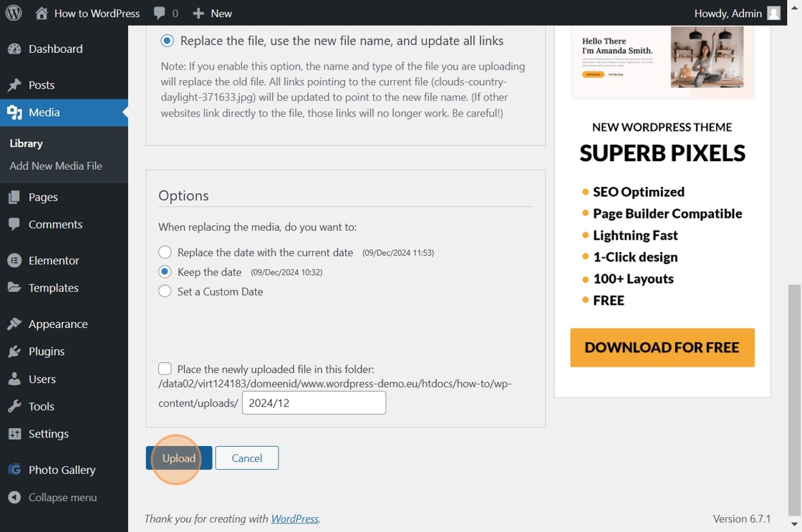This screenshot has height=532, width=802.
Task: Click the Tools wrench icon
Action: [x=14, y=406]
